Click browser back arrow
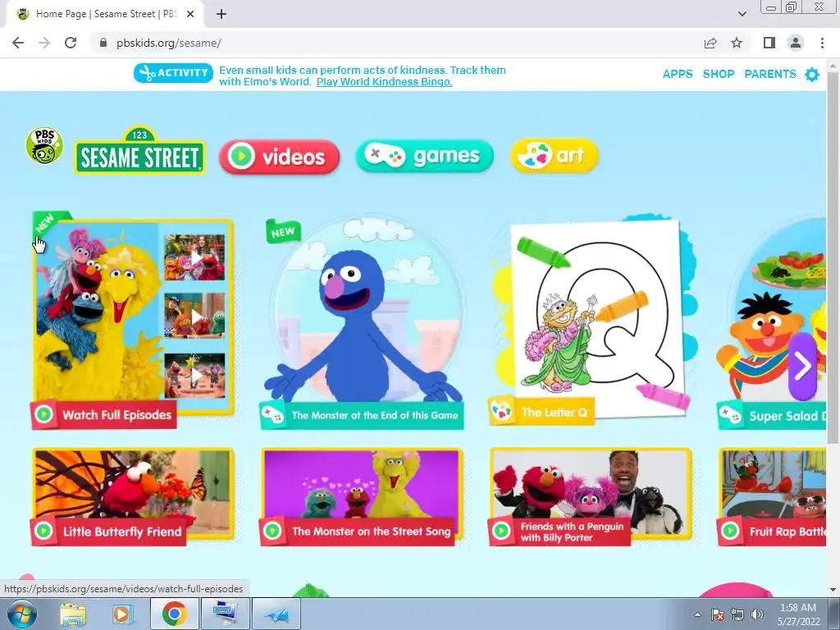840x630 pixels. point(18,43)
